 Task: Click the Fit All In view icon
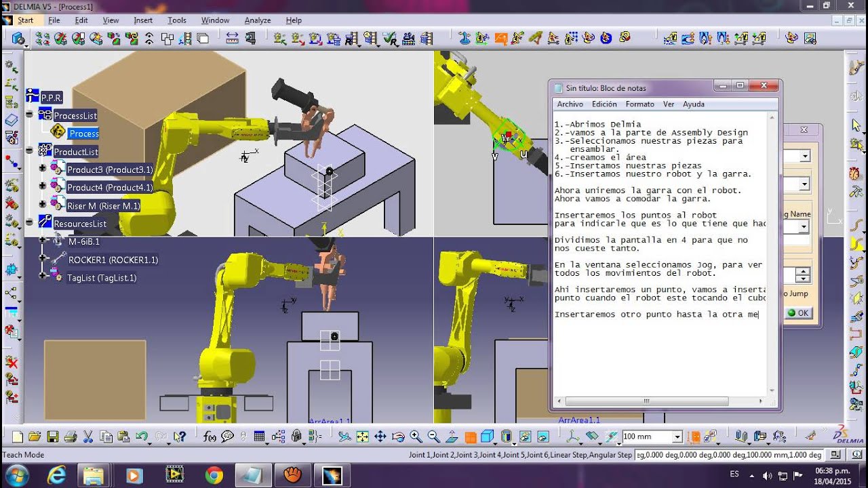(363, 436)
